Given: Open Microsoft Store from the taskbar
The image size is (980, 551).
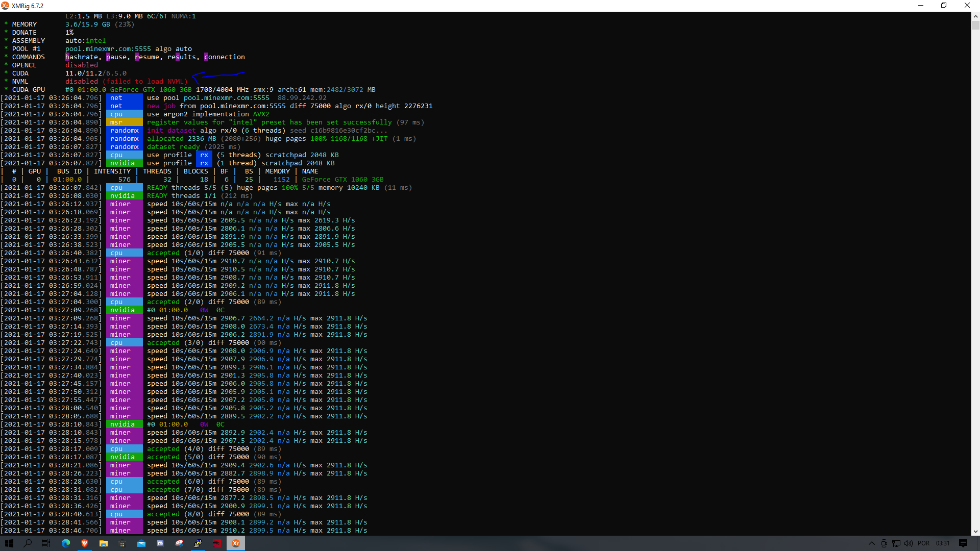Looking at the screenshot, I should point(122,544).
